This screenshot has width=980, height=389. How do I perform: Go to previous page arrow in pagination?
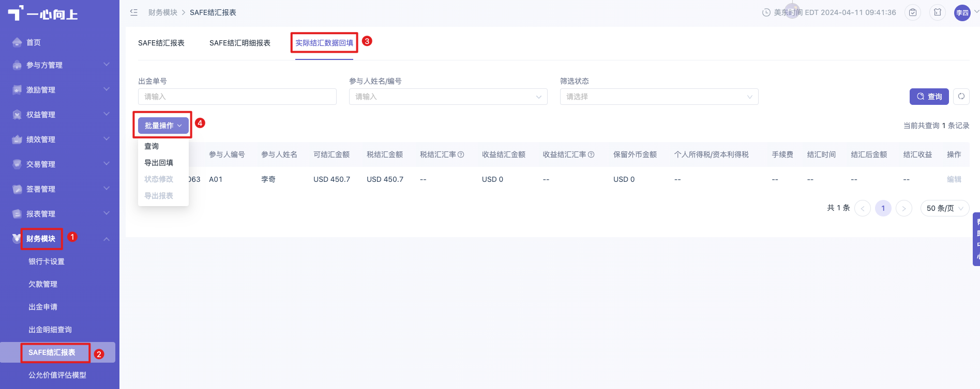tap(863, 208)
